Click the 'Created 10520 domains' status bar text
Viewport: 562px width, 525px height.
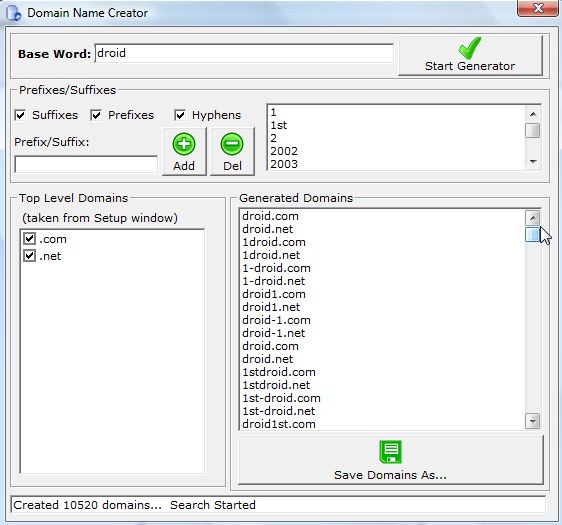click(87, 505)
